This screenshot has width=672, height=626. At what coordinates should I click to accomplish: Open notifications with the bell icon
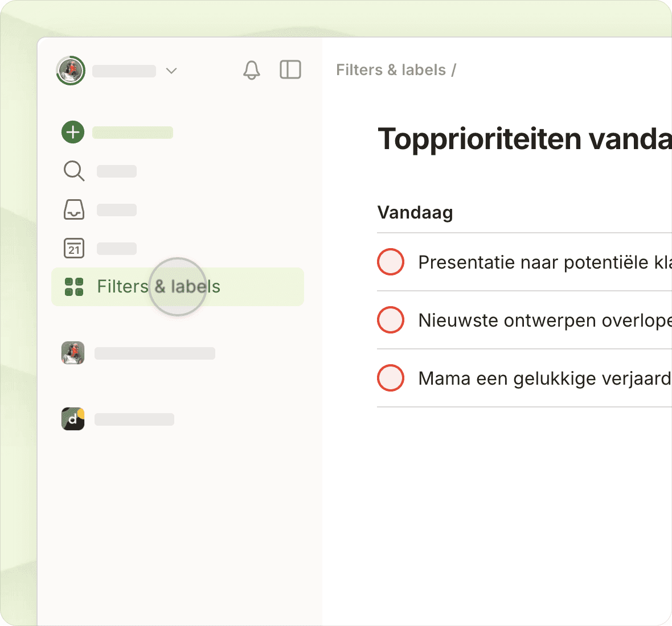[x=252, y=70]
